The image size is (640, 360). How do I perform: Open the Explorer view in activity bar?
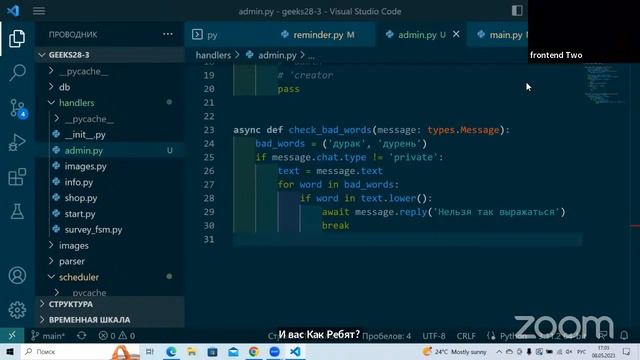(17, 38)
